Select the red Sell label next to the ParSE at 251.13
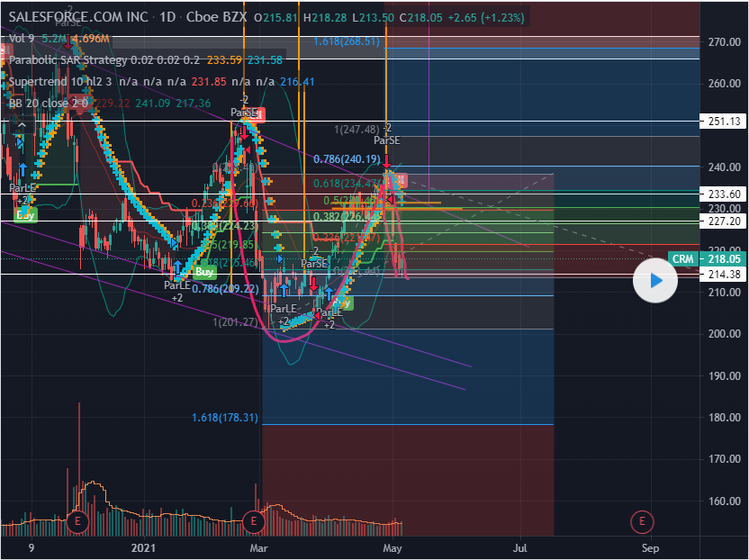This screenshot has height=560, width=749. [257, 114]
